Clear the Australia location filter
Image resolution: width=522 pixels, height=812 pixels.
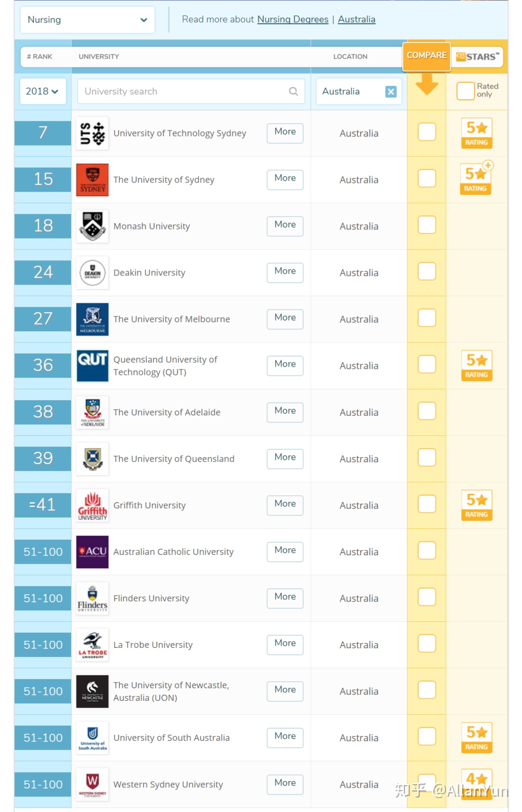coord(391,91)
